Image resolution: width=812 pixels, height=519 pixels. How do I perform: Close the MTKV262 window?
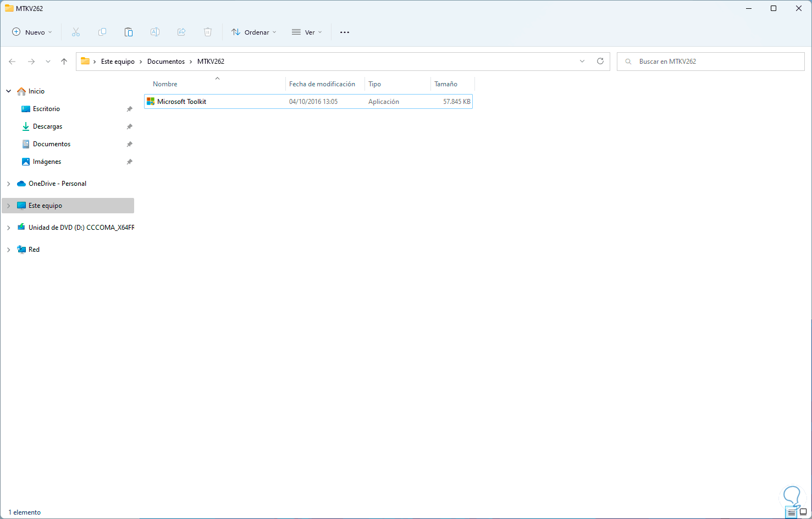[x=799, y=8]
